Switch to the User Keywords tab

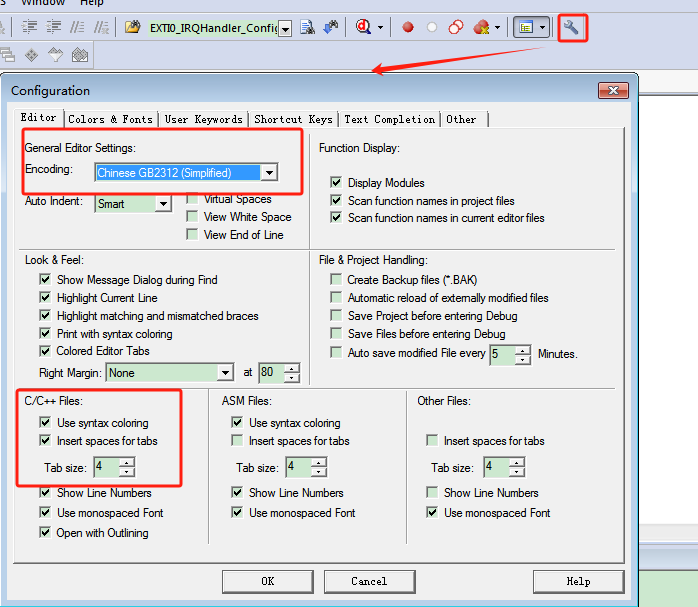point(203,119)
